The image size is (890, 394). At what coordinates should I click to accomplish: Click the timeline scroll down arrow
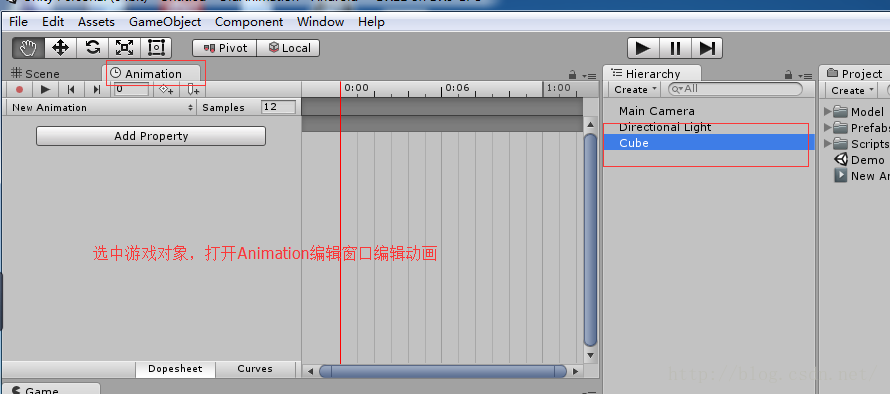590,355
